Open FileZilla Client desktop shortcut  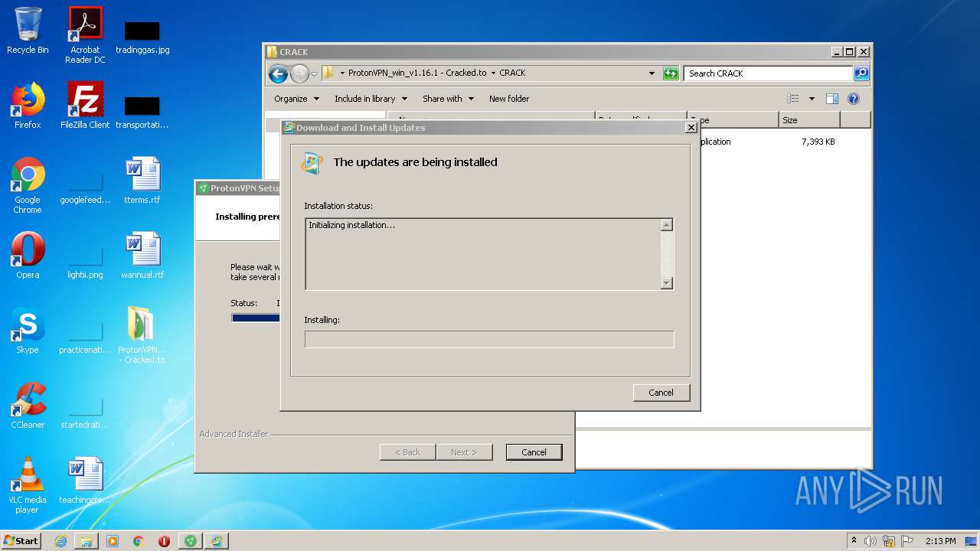click(x=85, y=106)
